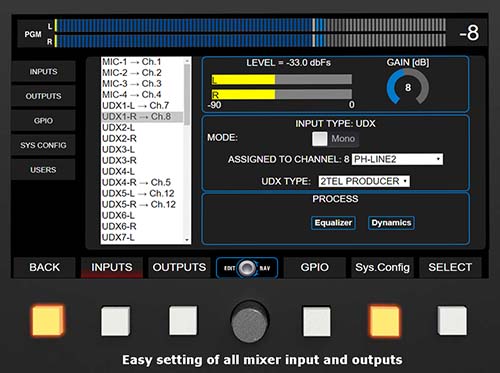Toggle the Mono mode checkbox
Viewport: 500px width, 373px height.
point(320,139)
